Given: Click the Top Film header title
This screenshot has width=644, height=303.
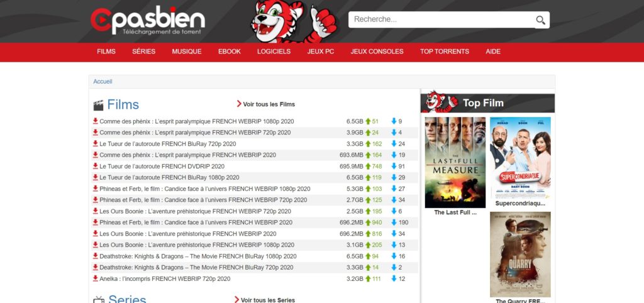Looking at the screenshot, I should 483,103.
